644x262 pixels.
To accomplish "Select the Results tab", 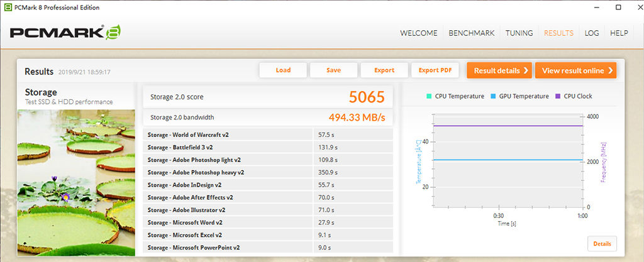I will pyautogui.click(x=558, y=33).
